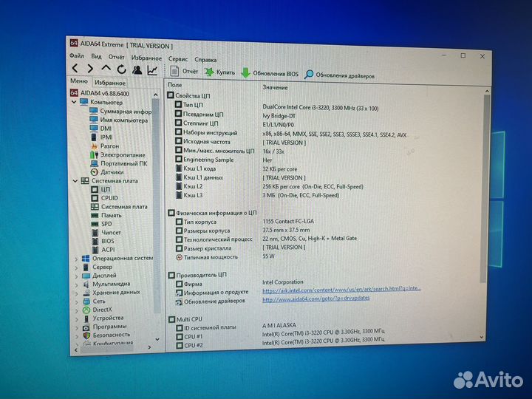Open the Сервис menu
Viewport: 532px width, 399px height.
pyautogui.click(x=178, y=58)
